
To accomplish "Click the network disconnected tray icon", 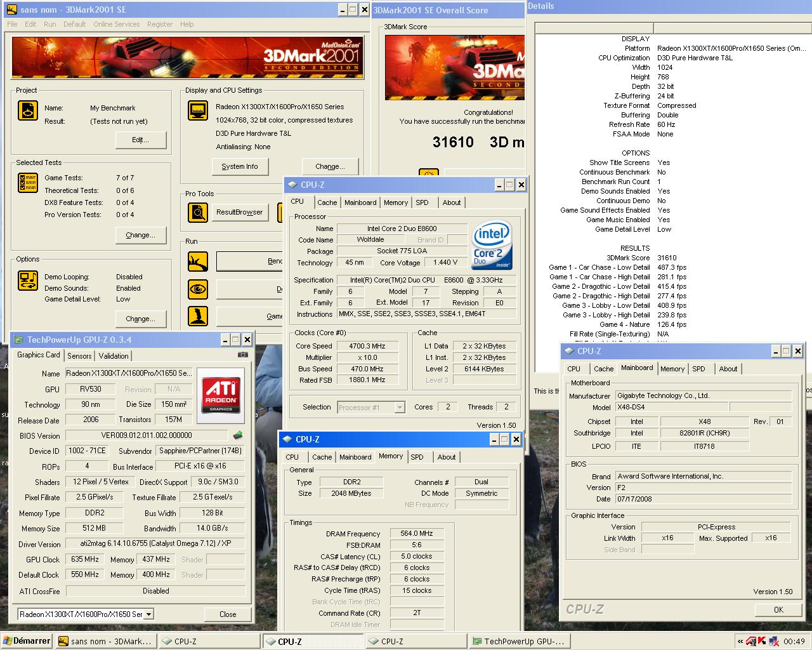I will [773, 641].
